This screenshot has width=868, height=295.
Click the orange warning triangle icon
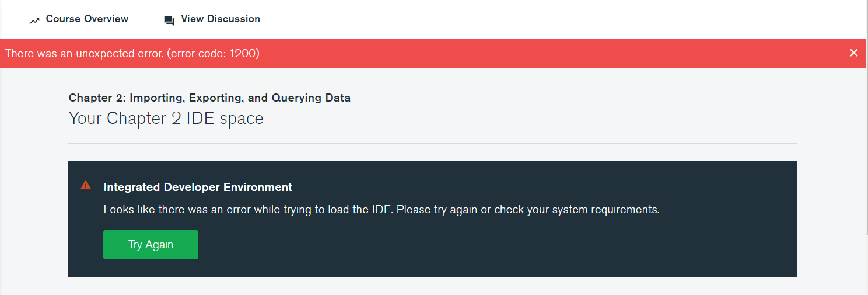click(x=86, y=185)
